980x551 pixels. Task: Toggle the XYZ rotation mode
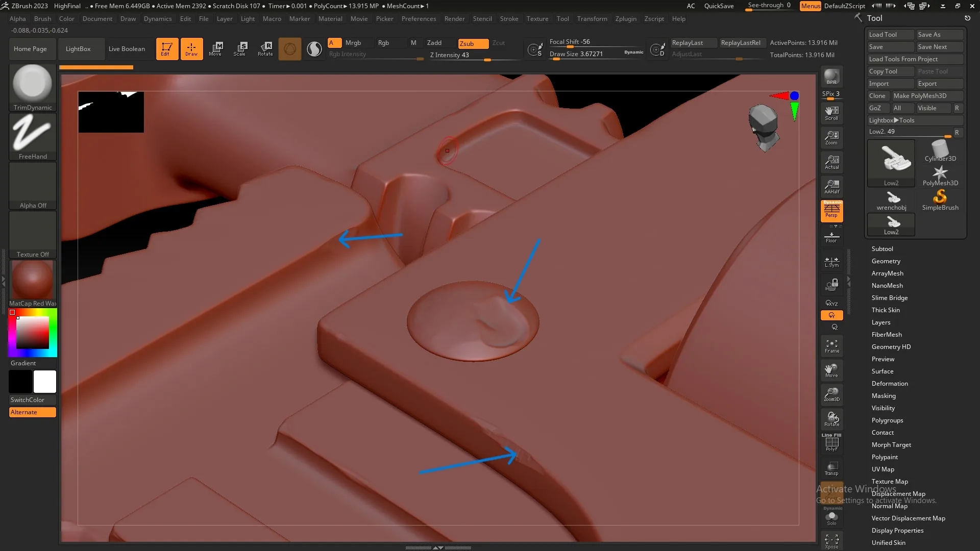tap(831, 303)
